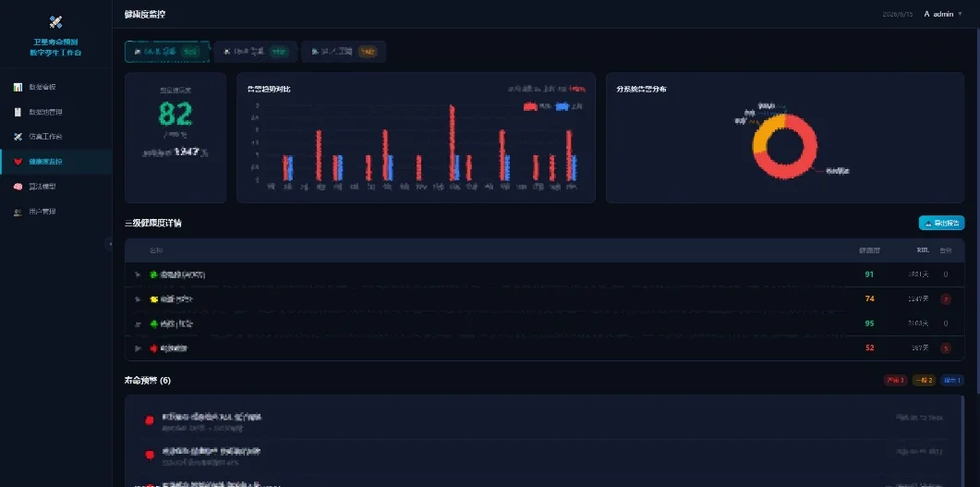This screenshot has height=487, width=980.
Task: Expand the table row with health 95
Action: pos(138,323)
